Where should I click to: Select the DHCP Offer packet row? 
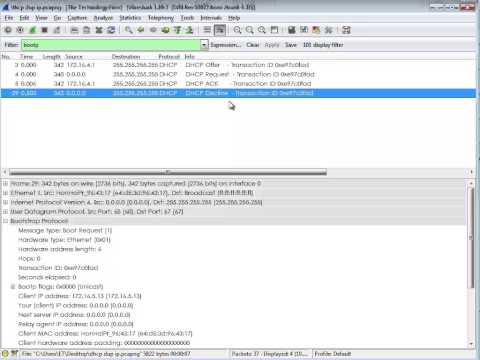click(238, 65)
